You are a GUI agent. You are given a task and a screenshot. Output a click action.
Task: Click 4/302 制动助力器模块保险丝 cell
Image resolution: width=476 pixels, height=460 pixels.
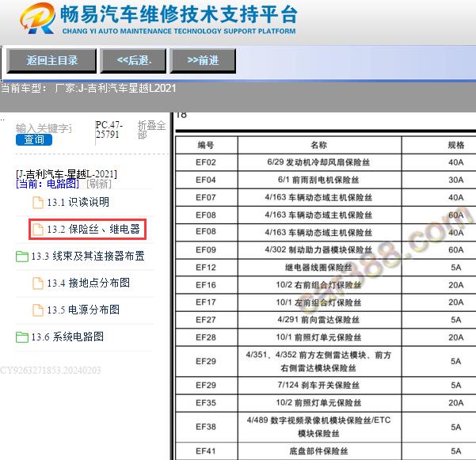tap(319, 250)
